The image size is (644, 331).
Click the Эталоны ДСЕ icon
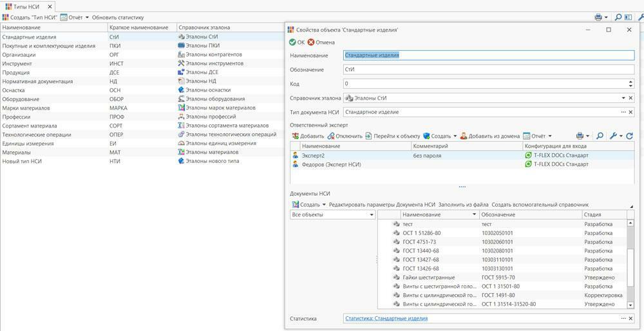tap(182, 72)
